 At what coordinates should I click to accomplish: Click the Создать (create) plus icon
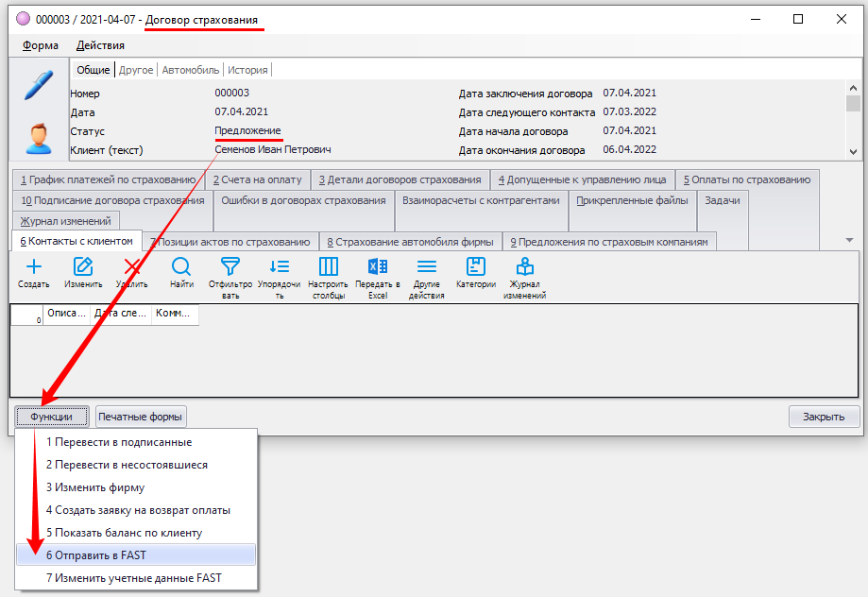click(33, 267)
